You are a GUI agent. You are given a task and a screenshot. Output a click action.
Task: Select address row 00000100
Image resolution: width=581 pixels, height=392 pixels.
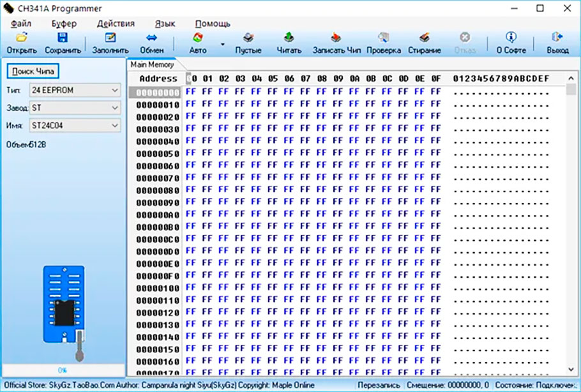[x=158, y=289]
